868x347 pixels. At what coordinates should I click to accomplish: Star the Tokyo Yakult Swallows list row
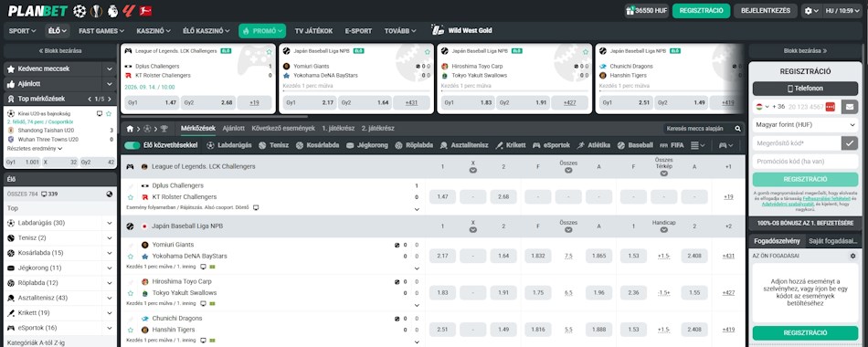tap(131, 293)
